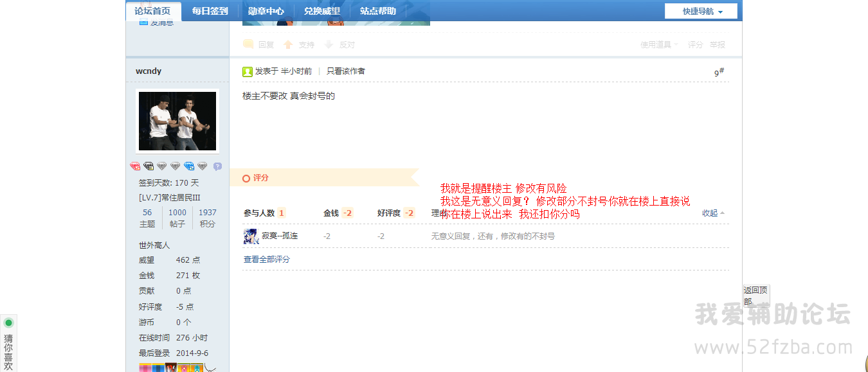The height and width of the screenshot is (372, 868).
Task: Click the green dot above 猜你喜欢
Action: click(9, 323)
